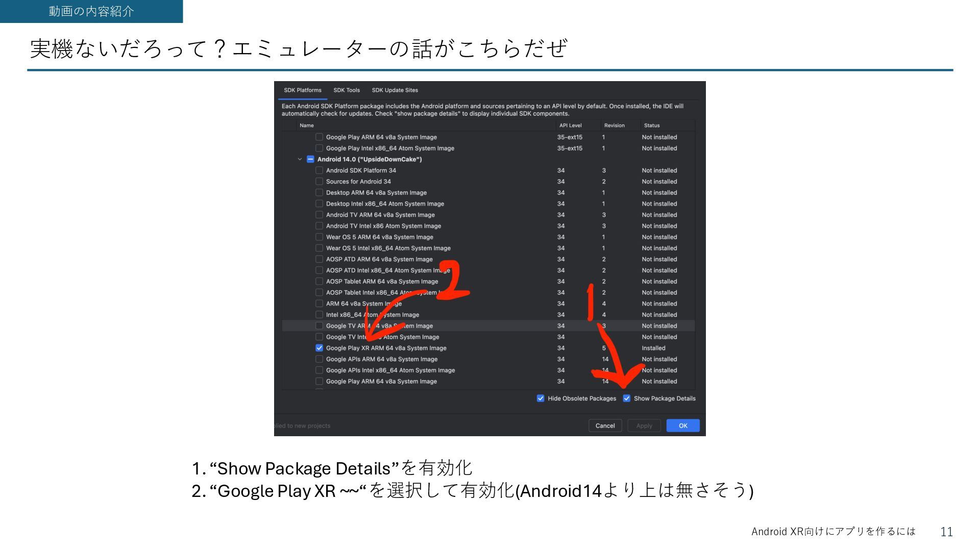This screenshot has width=980, height=551.
Task: Check Android TV ARM 64 v8a System Image
Action: click(x=319, y=215)
